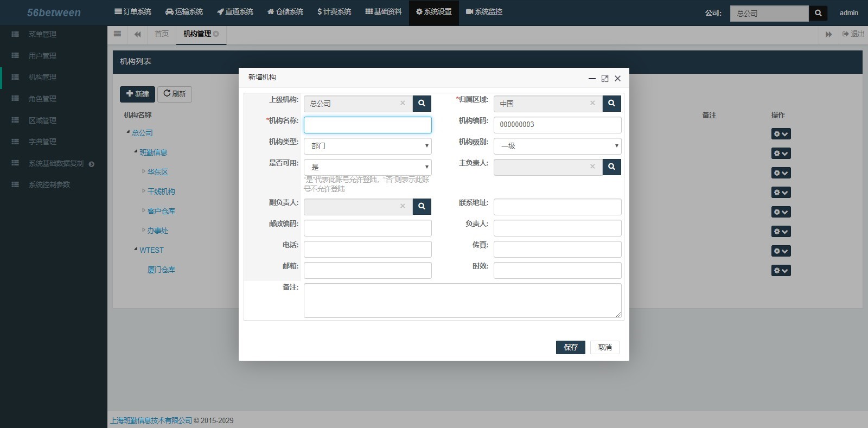Image resolution: width=868 pixels, height=428 pixels.
Task: Open the 是否可用 dropdown
Action: (368, 167)
